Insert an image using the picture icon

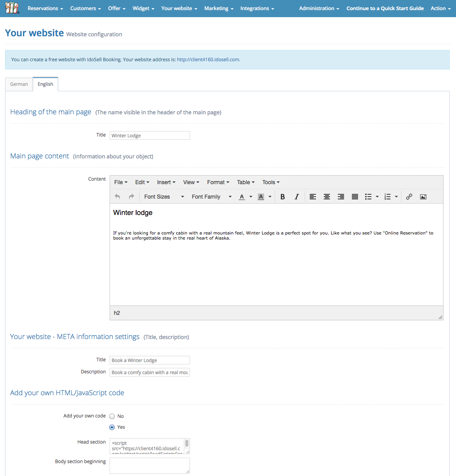423,197
